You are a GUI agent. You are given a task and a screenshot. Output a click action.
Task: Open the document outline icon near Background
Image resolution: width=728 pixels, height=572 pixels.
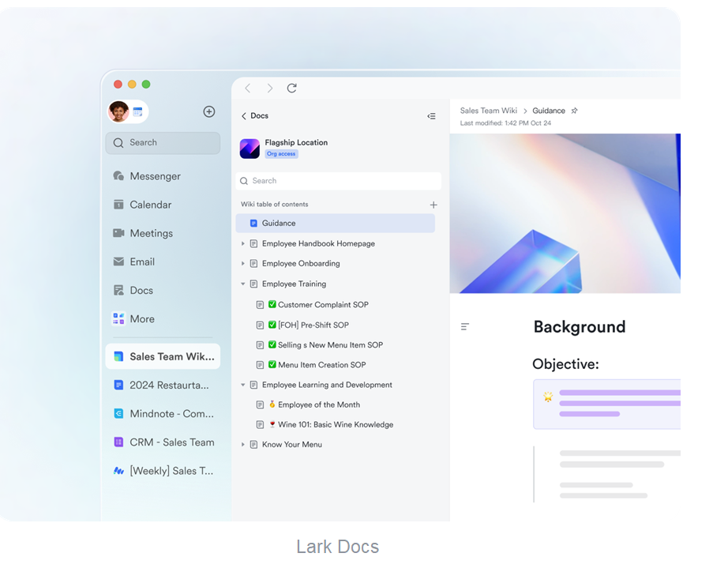(x=465, y=327)
